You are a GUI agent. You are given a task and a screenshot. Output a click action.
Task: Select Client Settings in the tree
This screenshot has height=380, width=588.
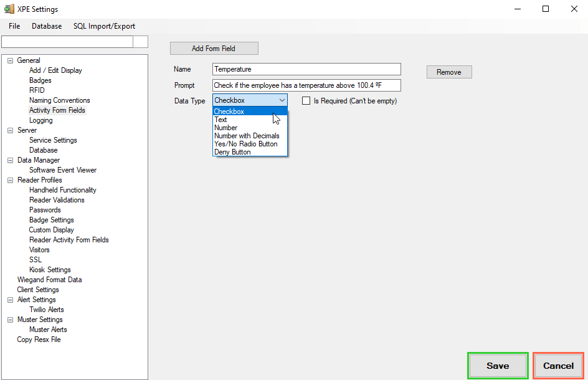point(38,290)
